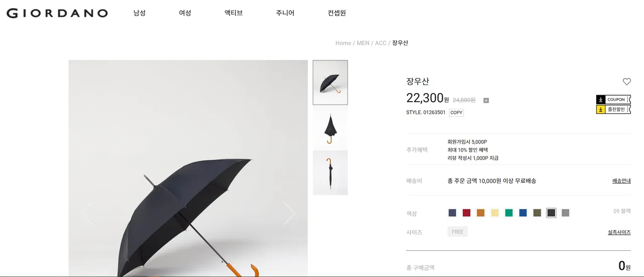
Task: Open 실측사이즈 size guide link
Action: pos(619,232)
